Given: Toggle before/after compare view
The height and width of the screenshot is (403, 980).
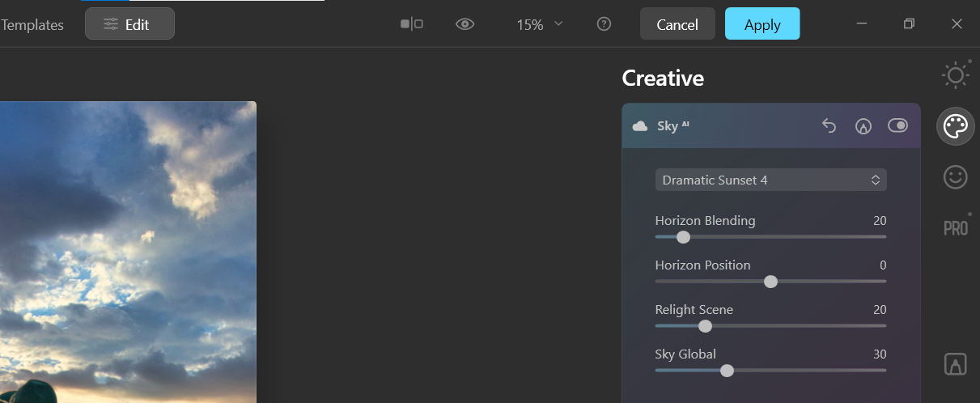Looking at the screenshot, I should click(412, 24).
